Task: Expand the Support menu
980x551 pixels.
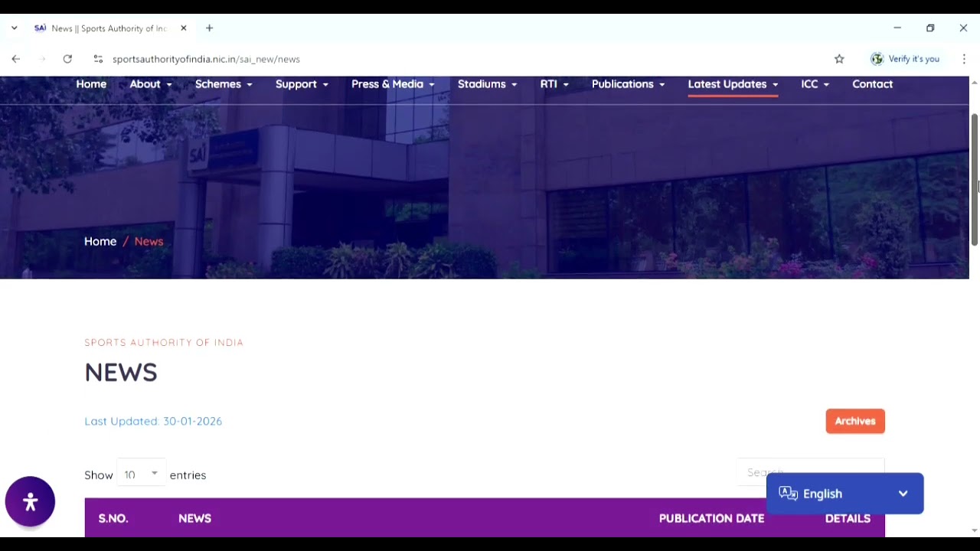Action: pos(302,84)
